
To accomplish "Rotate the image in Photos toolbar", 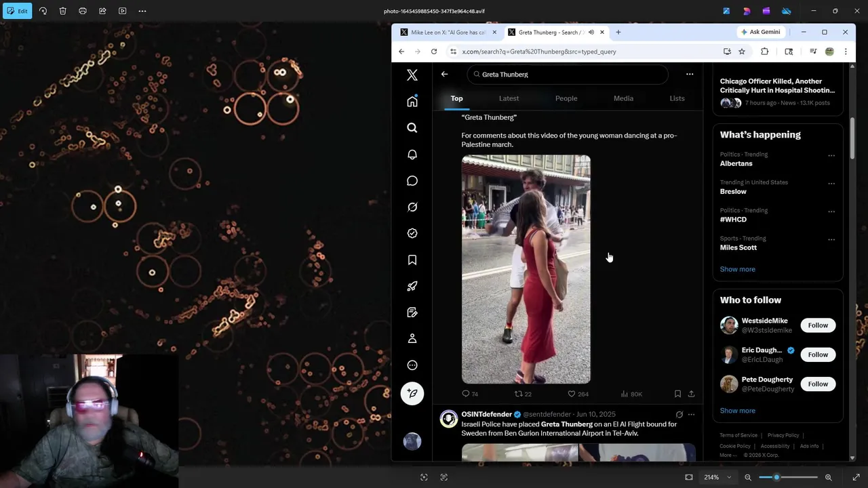I will (x=43, y=11).
